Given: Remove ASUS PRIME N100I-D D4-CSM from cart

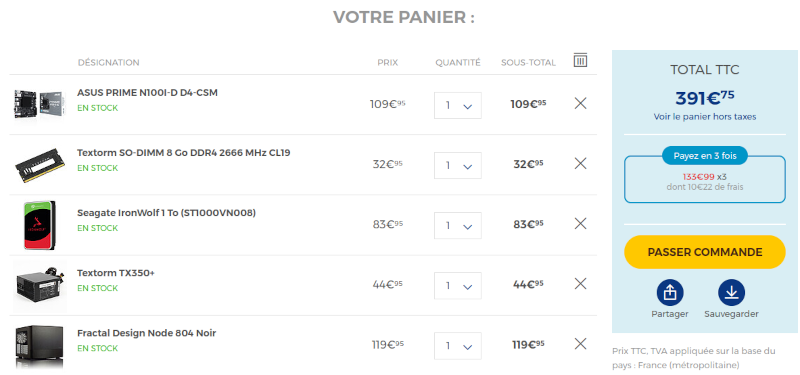Looking at the screenshot, I should coord(580,104).
